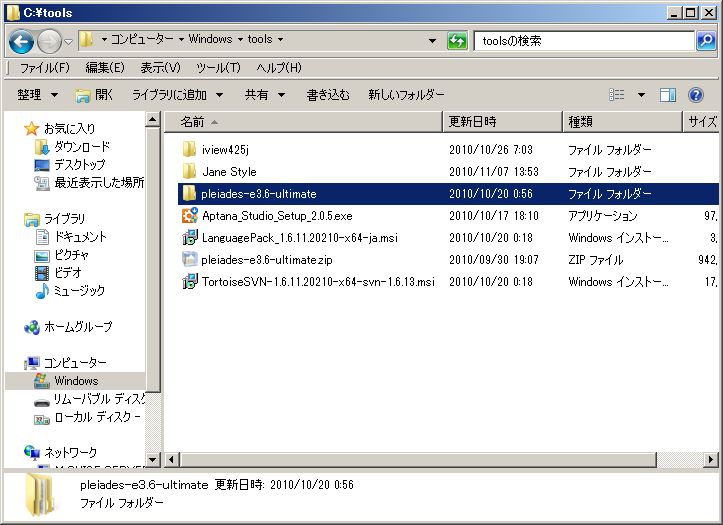Open the ファイル(F) menu
This screenshot has width=723, height=525.
coord(44,68)
